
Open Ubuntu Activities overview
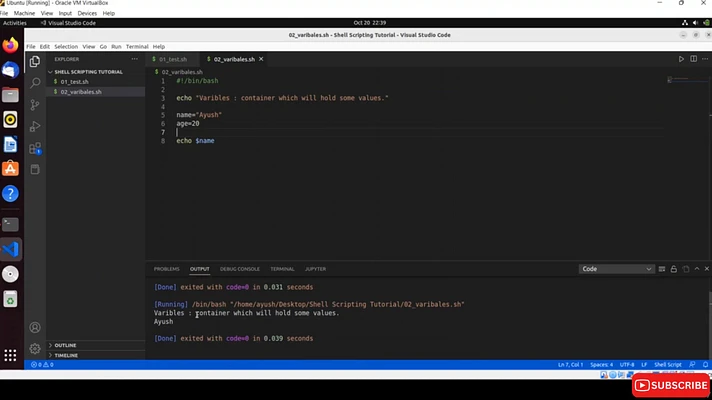[x=15, y=23]
